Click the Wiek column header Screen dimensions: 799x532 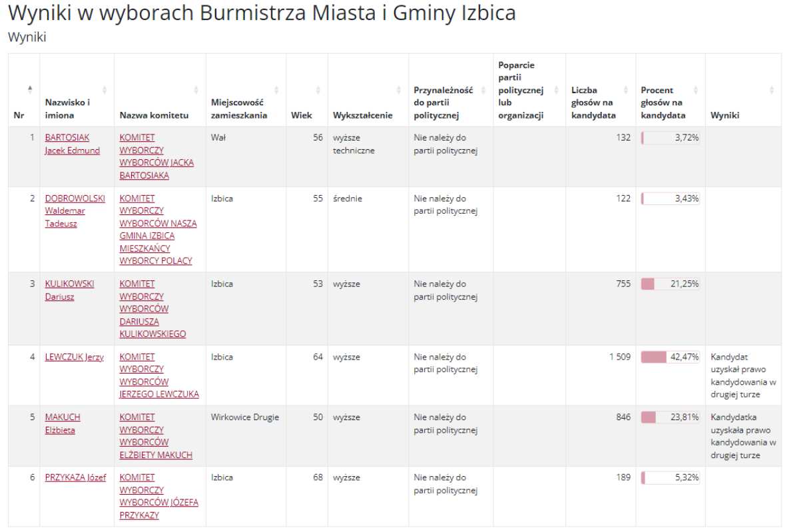click(301, 115)
